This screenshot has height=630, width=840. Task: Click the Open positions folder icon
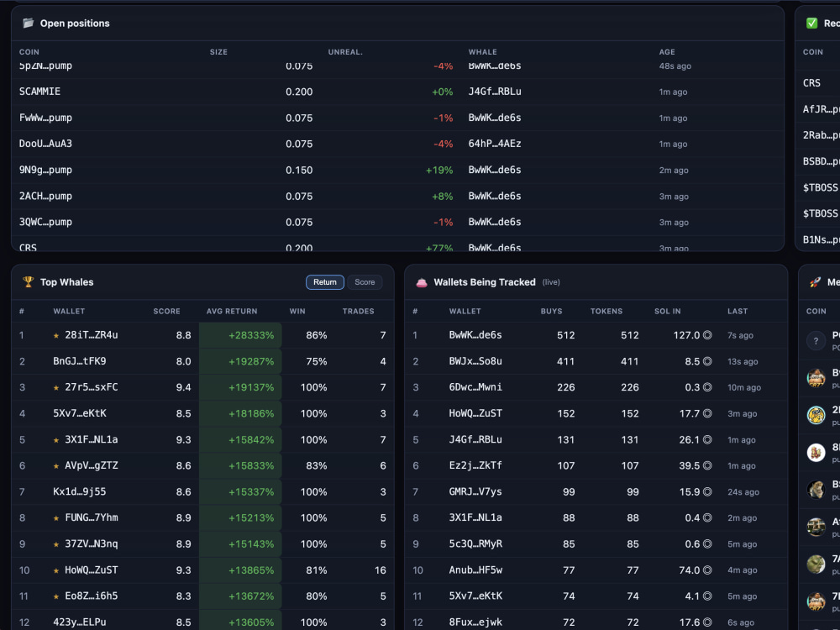[x=29, y=23]
